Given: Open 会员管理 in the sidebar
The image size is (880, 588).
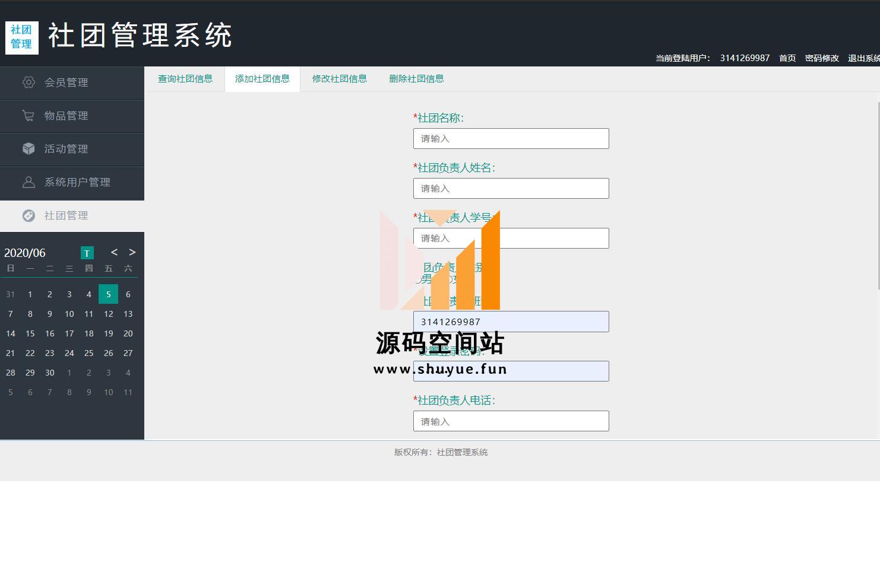Looking at the screenshot, I should coord(72,82).
